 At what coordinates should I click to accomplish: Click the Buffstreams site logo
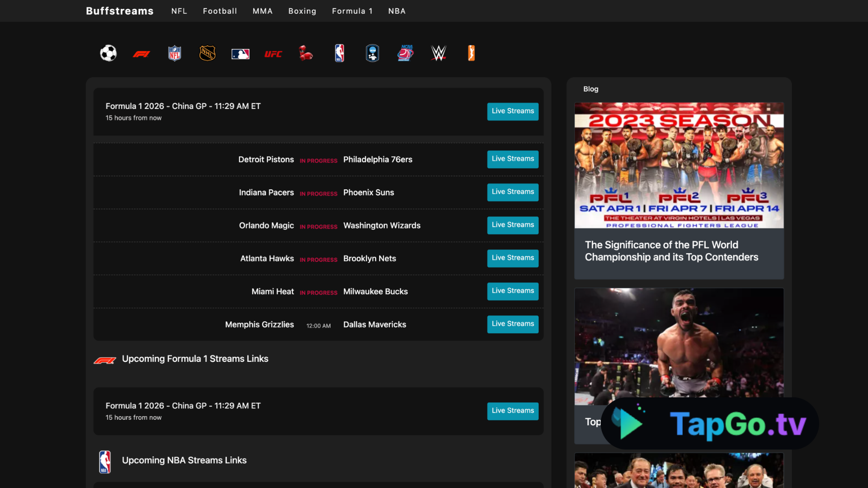click(x=120, y=11)
